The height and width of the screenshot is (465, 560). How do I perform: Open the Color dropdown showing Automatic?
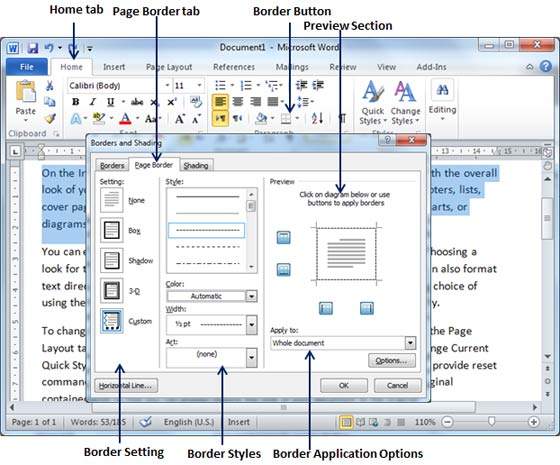tap(211, 296)
